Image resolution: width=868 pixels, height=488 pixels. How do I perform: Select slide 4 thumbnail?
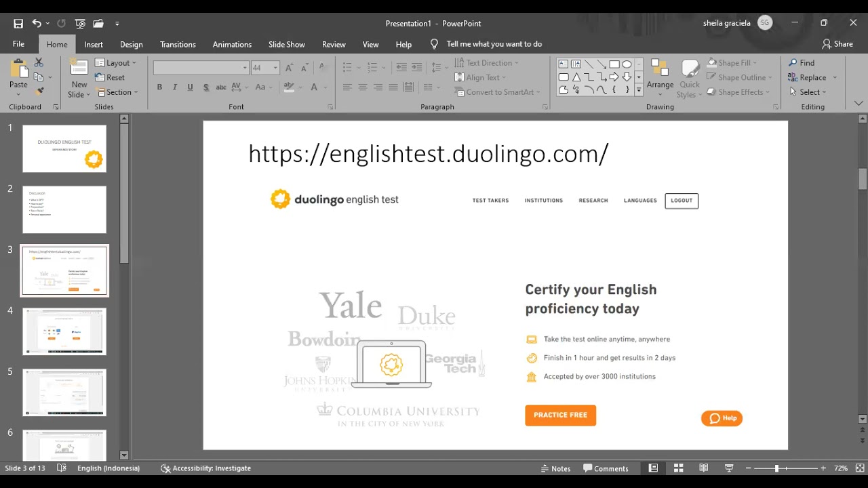[64, 331]
